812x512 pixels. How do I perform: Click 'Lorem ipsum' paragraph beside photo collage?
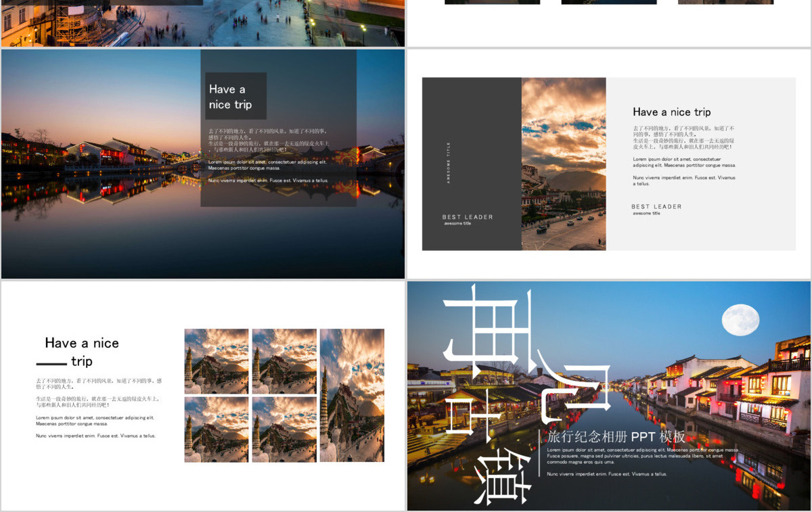[95, 421]
